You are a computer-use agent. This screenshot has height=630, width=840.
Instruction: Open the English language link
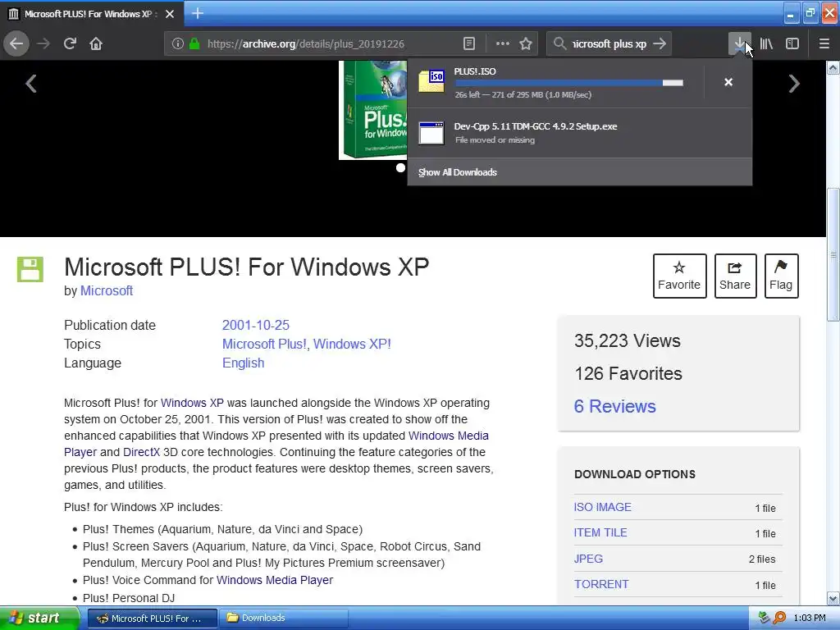click(x=243, y=363)
